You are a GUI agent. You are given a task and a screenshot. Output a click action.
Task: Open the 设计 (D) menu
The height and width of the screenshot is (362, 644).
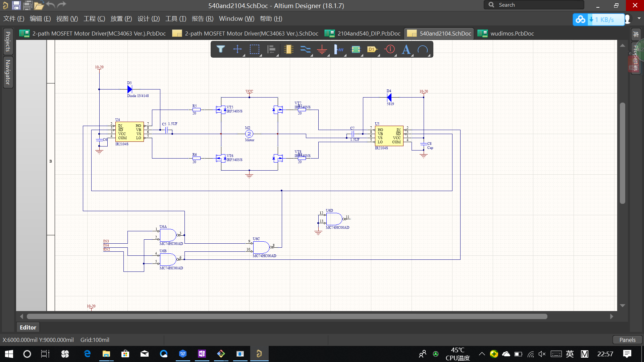click(x=149, y=19)
